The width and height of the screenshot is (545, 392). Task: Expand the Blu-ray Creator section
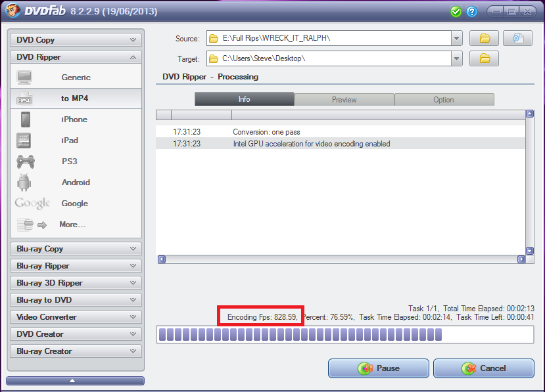(76, 351)
